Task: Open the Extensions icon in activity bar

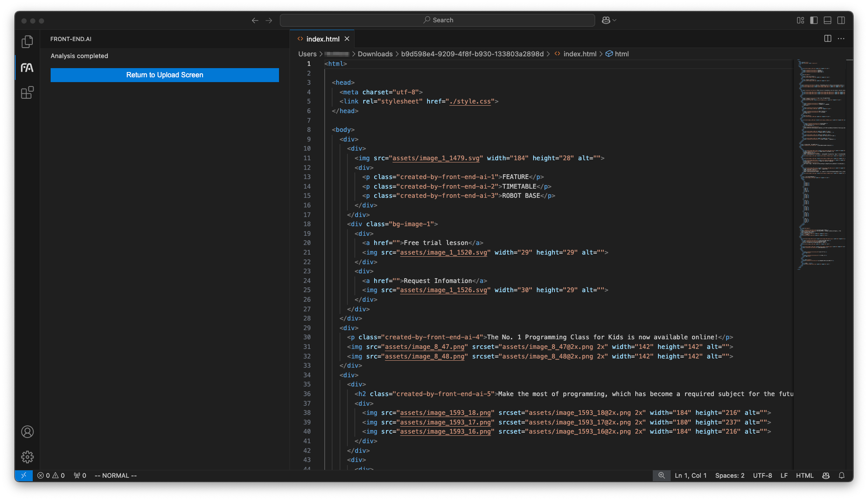Action: pos(27,93)
